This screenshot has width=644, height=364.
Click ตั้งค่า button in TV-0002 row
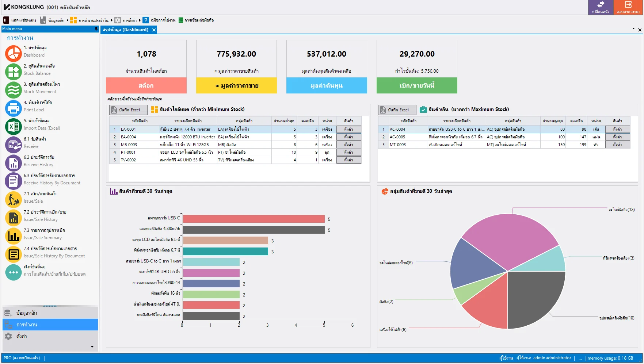348,160
